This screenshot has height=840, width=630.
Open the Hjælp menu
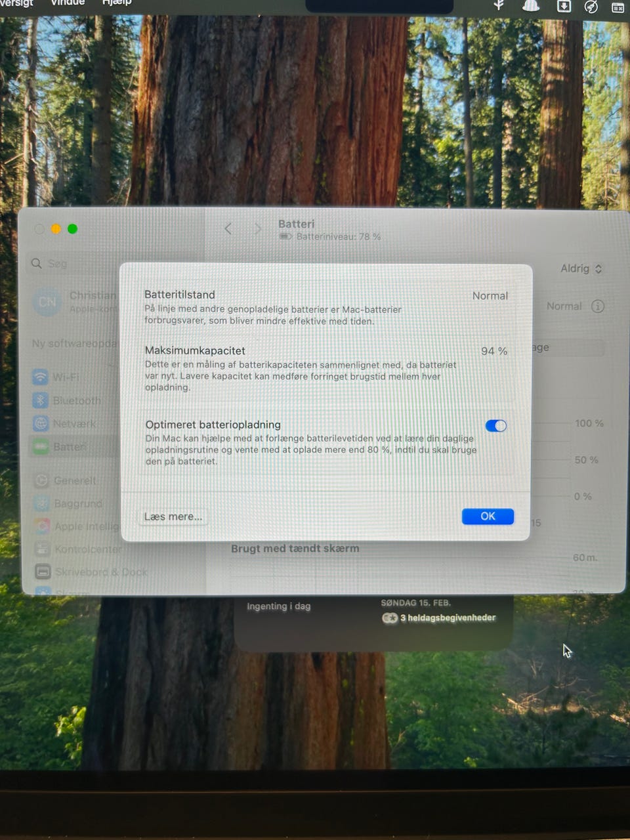click(x=117, y=3)
